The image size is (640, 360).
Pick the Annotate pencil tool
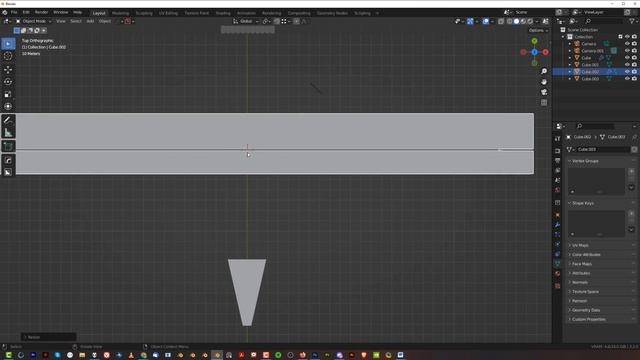pos(8,120)
